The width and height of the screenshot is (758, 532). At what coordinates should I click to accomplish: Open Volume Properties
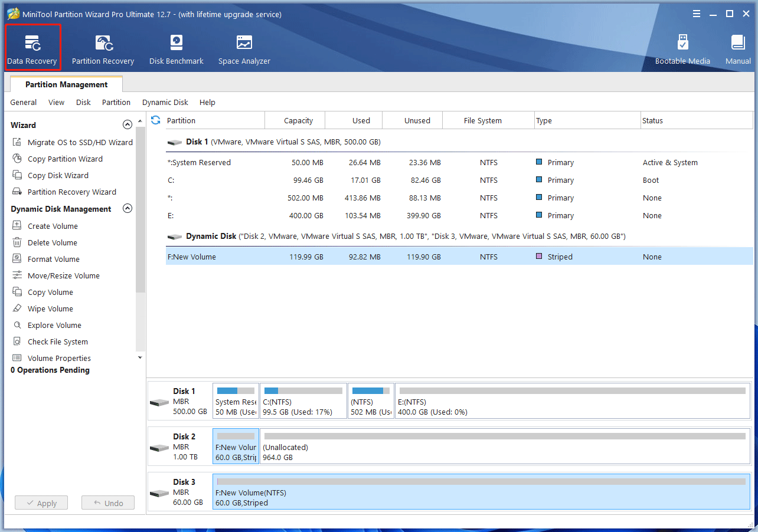pos(51,358)
